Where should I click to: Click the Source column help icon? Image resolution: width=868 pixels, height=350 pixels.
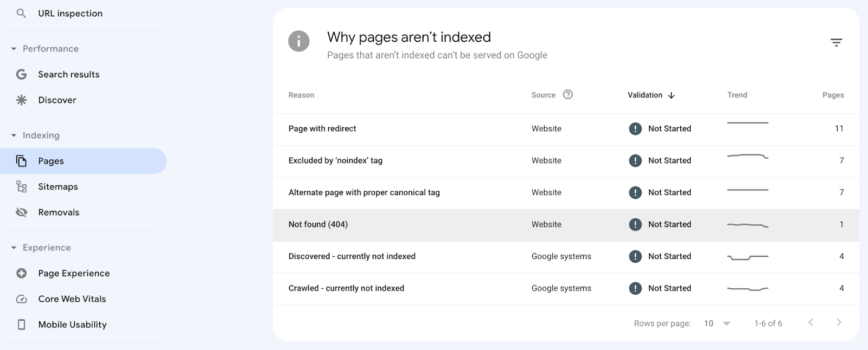point(567,95)
